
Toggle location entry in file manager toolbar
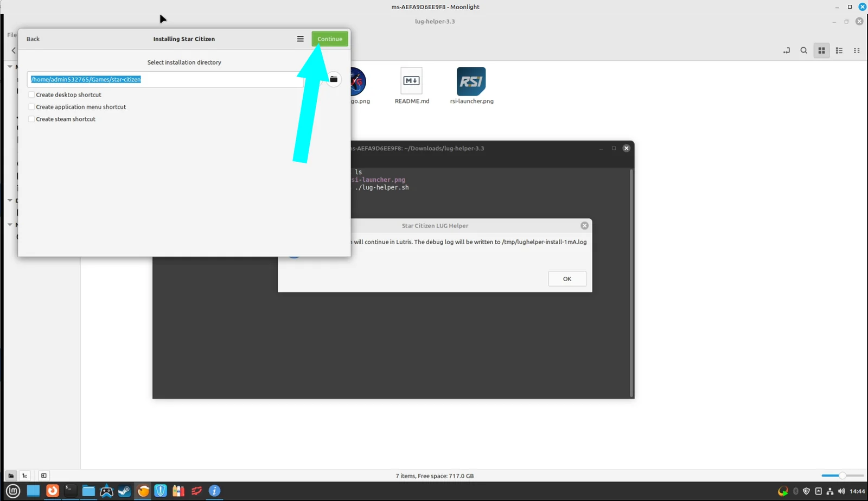coord(787,50)
